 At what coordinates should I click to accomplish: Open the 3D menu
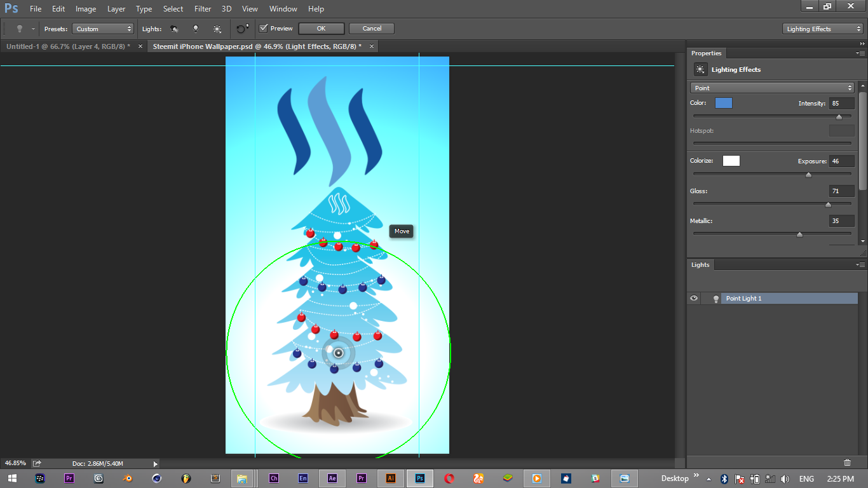[x=226, y=9]
